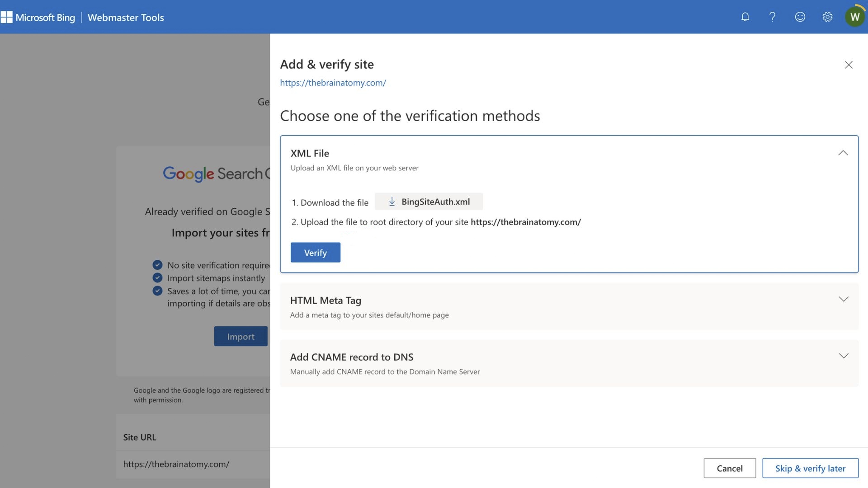Click the Microsoft Bing logo
Viewport: 868px width, 488px height.
click(38, 18)
